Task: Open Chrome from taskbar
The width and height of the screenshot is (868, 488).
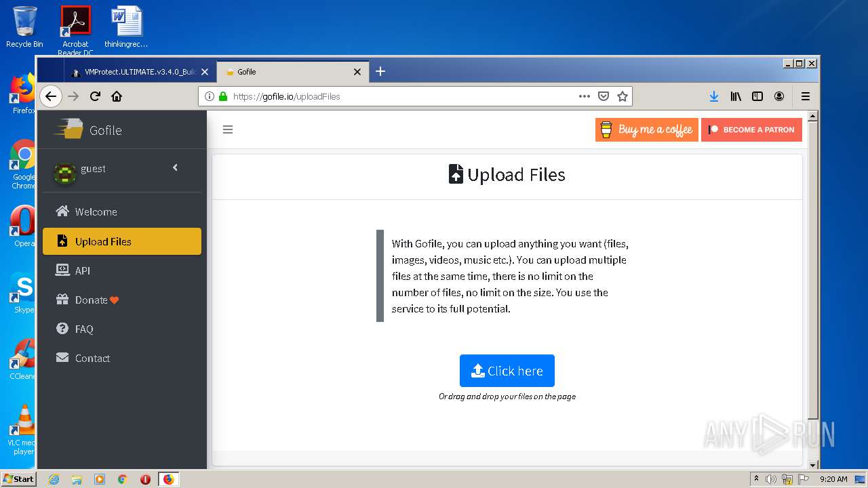Action: (123, 479)
